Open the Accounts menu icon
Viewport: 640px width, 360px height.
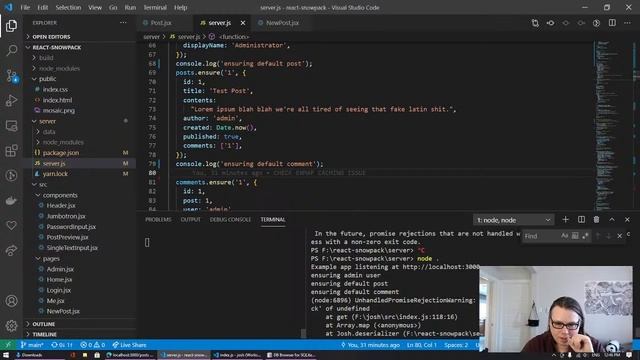[11, 301]
